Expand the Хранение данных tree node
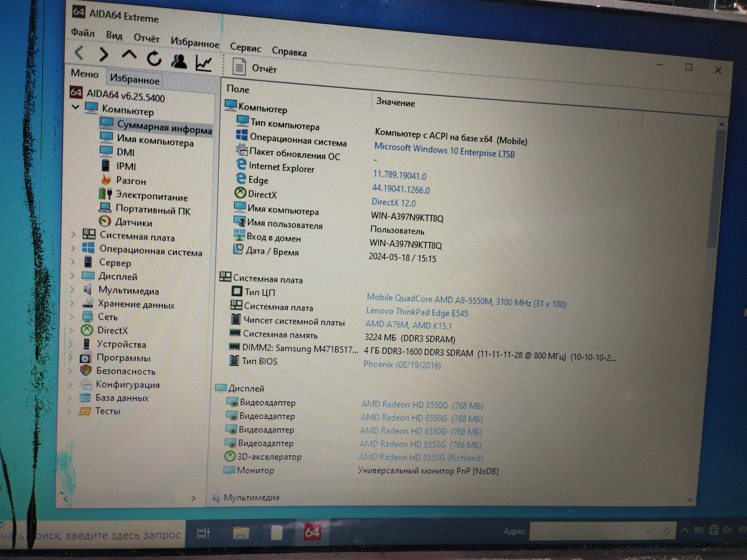Viewport: 747px width, 560px height. click(72, 303)
